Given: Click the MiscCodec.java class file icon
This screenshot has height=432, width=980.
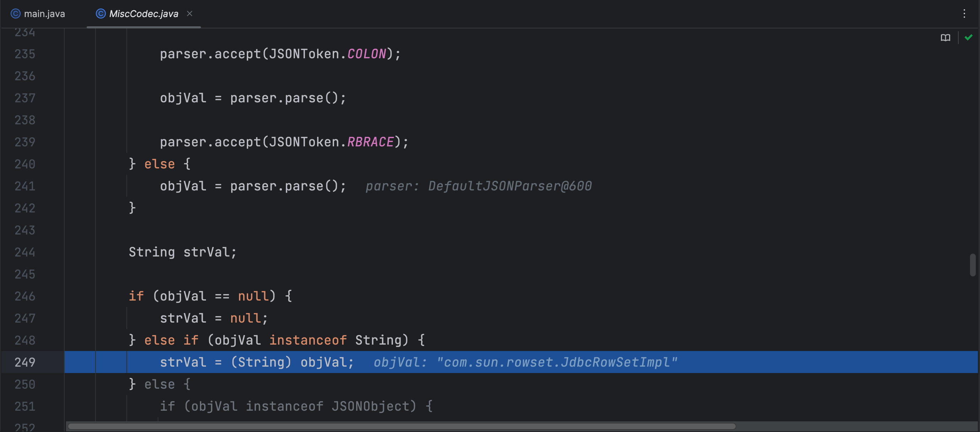Looking at the screenshot, I should [x=100, y=14].
